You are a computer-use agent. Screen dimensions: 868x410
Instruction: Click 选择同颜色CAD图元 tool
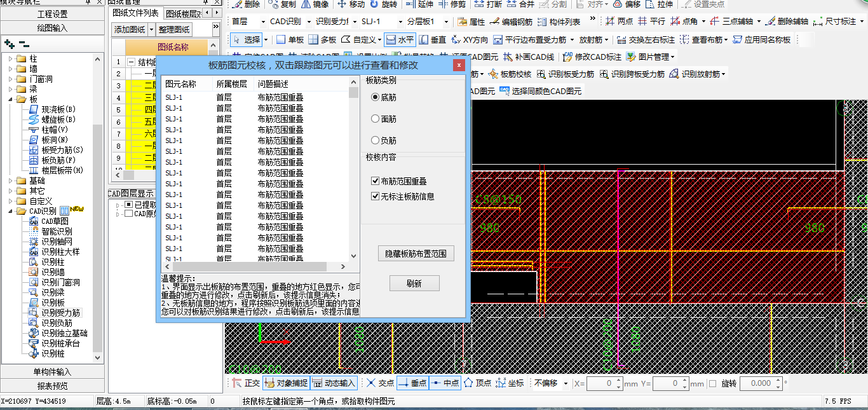(x=541, y=91)
